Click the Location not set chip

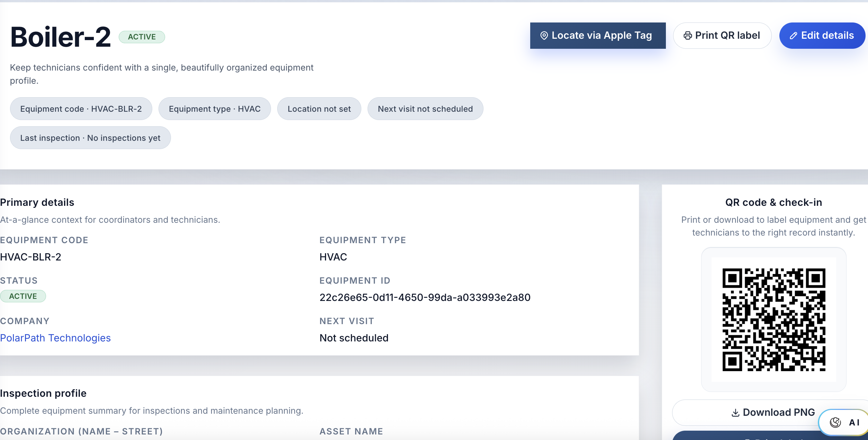point(319,109)
